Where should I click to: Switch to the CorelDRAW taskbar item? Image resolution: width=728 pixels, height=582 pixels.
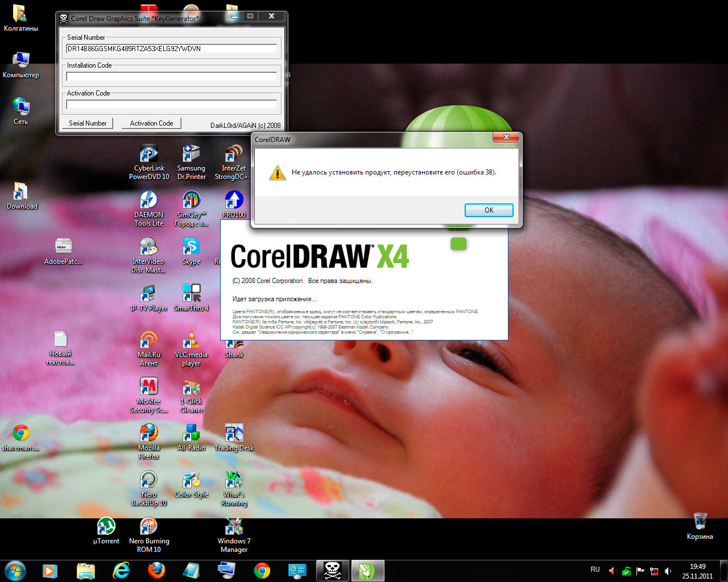click(x=367, y=571)
